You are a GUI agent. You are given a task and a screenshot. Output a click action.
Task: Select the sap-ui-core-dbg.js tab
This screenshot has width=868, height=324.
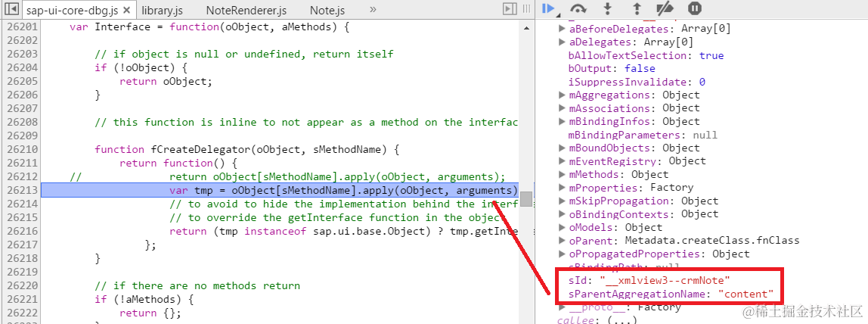(72, 10)
